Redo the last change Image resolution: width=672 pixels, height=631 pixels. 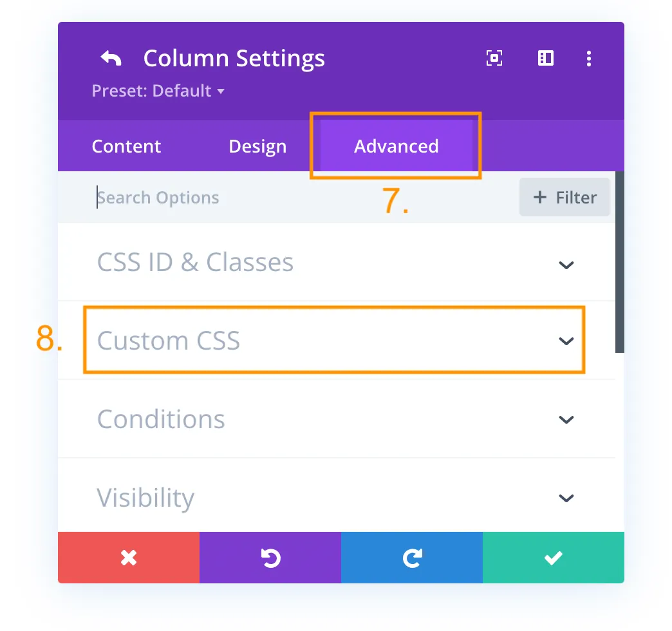(411, 558)
